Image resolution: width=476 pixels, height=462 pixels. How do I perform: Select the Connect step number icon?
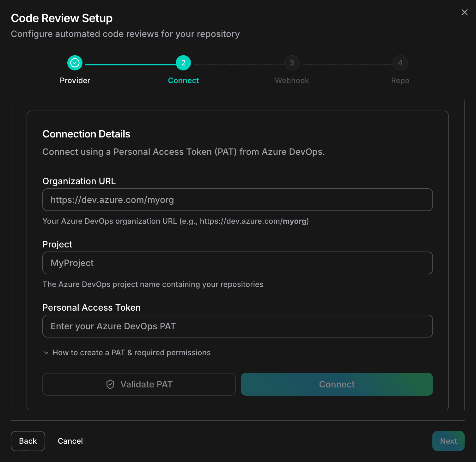point(183,63)
